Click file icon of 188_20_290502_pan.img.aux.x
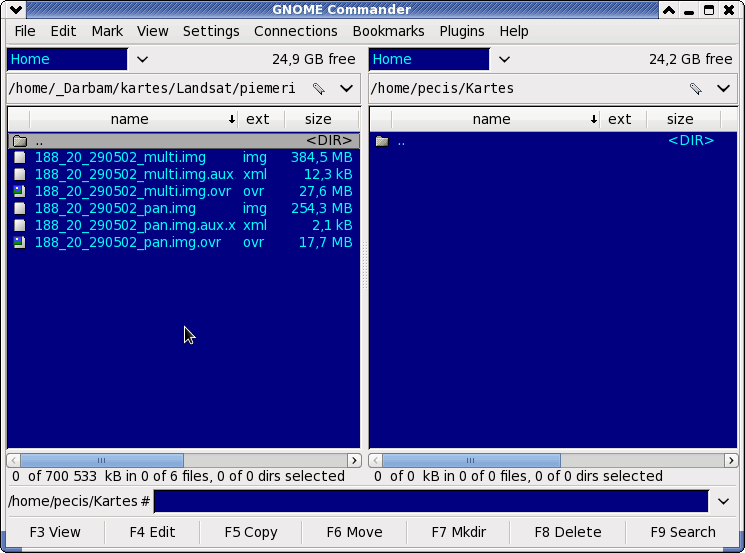The width and height of the screenshot is (745, 553). pyautogui.click(x=19, y=226)
